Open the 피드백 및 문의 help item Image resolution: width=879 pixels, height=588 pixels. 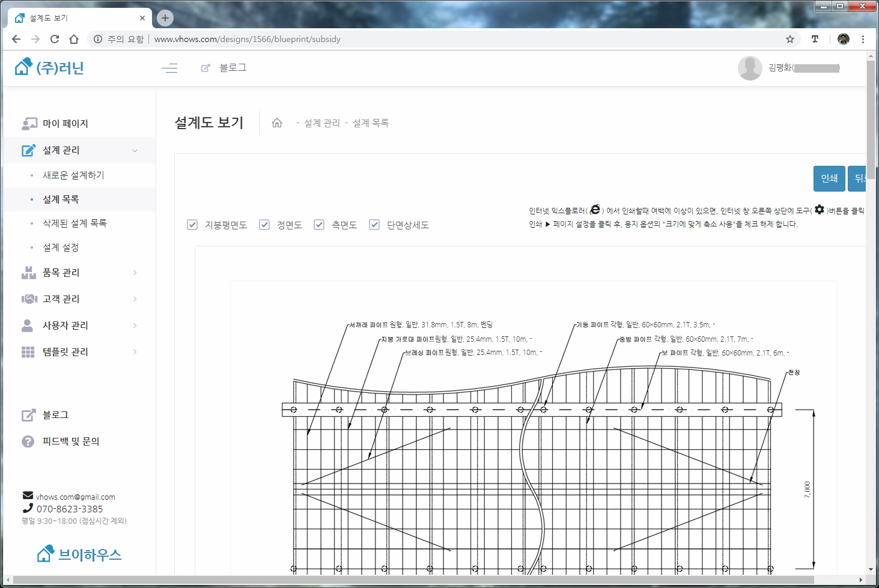(70, 441)
